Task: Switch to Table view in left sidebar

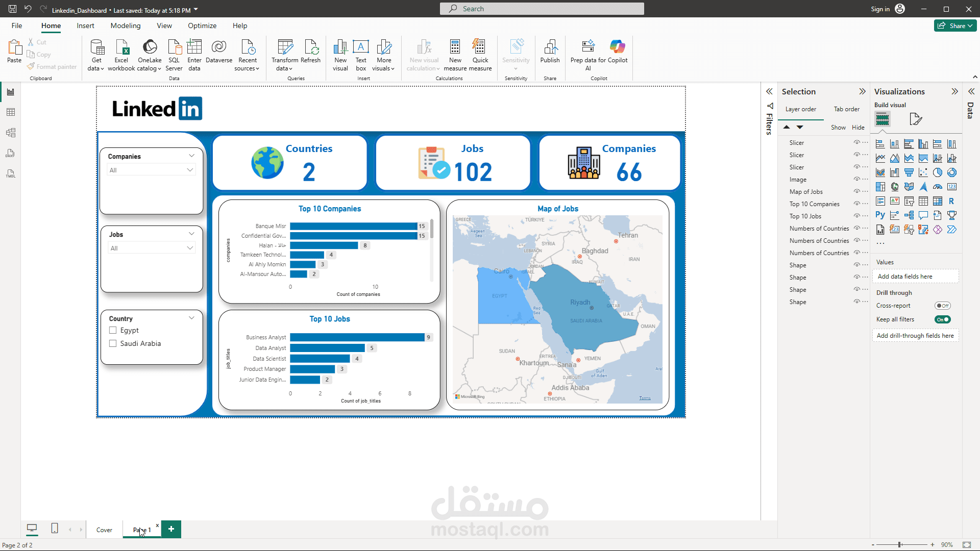Action: pyautogui.click(x=11, y=112)
